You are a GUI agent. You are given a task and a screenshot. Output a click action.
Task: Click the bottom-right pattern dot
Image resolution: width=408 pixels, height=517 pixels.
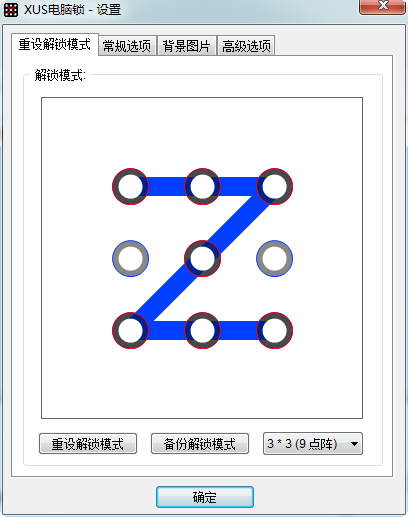pyautogui.click(x=274, y=330)
